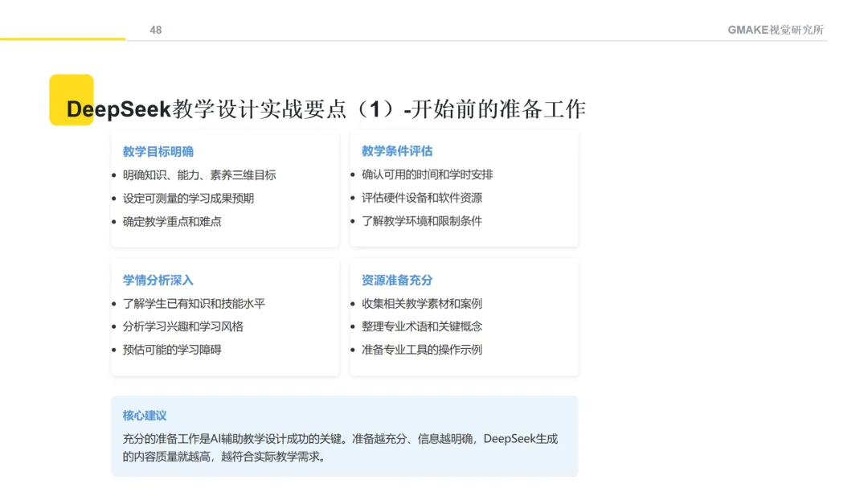Click '了解学生已有知识和技能水平'

coord(194,304)
